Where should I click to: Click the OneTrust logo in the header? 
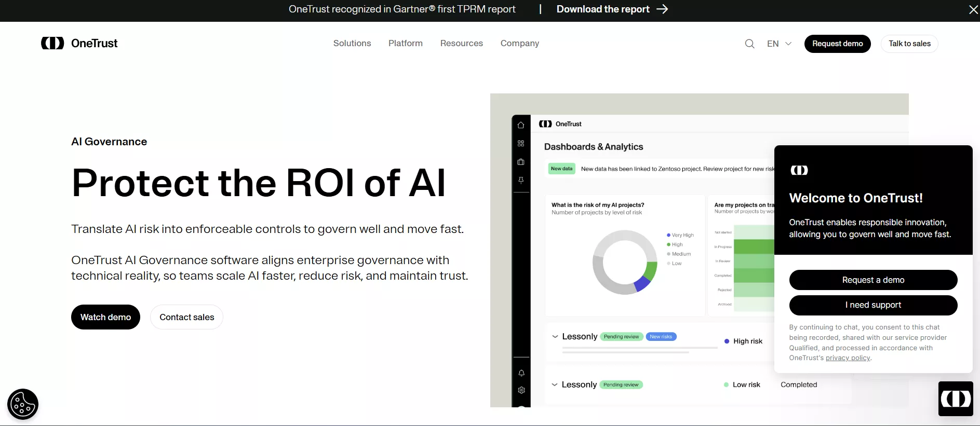point(79,43)
